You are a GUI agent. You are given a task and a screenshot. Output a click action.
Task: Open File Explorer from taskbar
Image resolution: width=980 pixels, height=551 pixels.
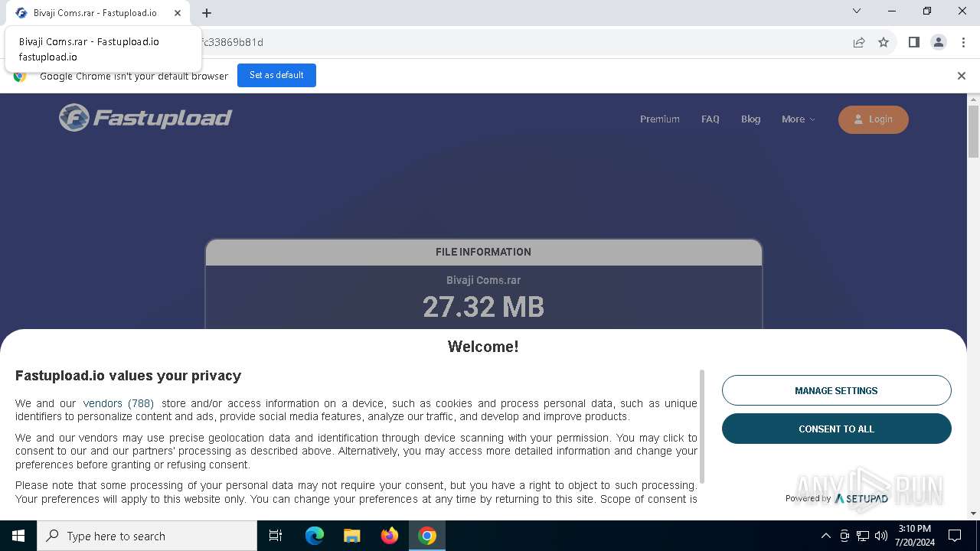352,536
